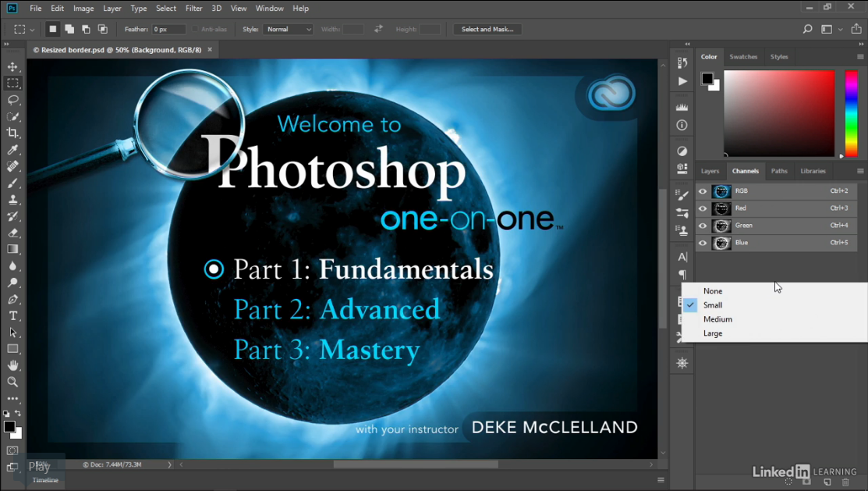
Task: Select the Zoom tool
Action: [12, 382]
